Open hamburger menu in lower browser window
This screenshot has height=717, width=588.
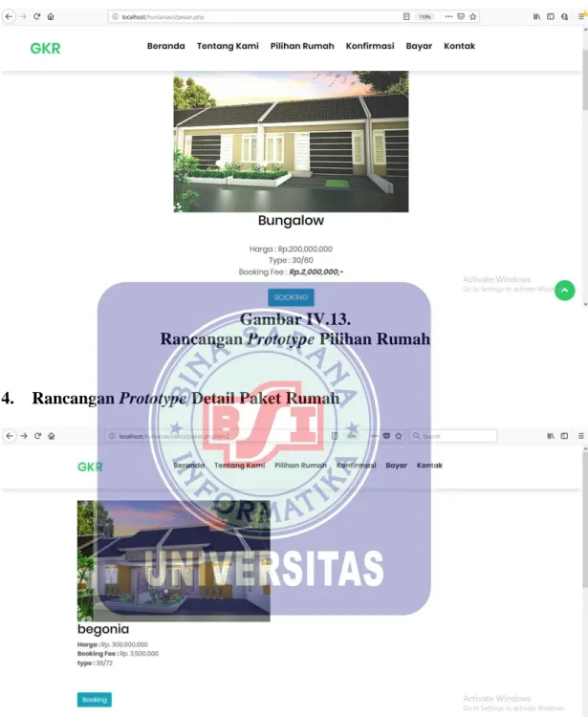(x=581, y=436)
